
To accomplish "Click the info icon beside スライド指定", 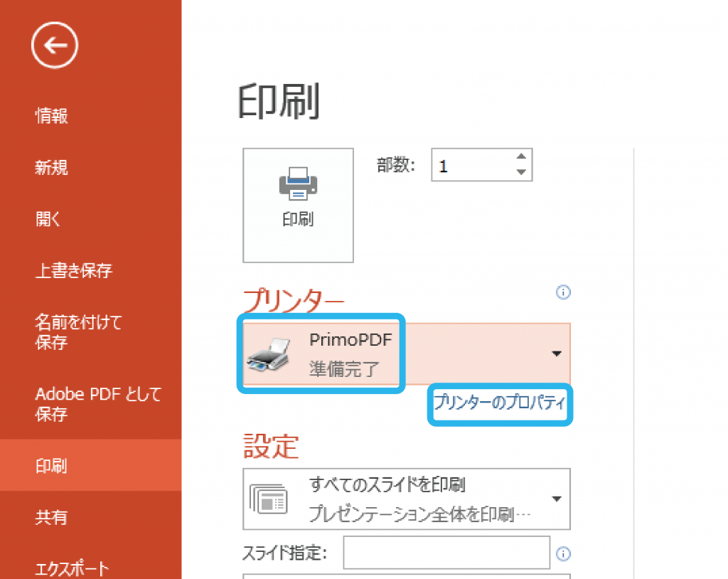I will click(562, 553).
